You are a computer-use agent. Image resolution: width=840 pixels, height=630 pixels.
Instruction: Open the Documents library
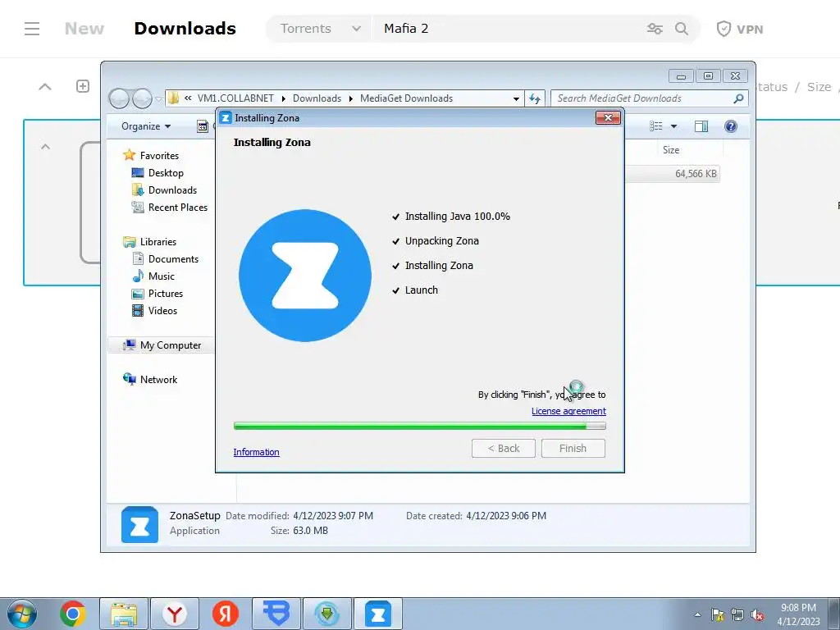coord(173,259)
